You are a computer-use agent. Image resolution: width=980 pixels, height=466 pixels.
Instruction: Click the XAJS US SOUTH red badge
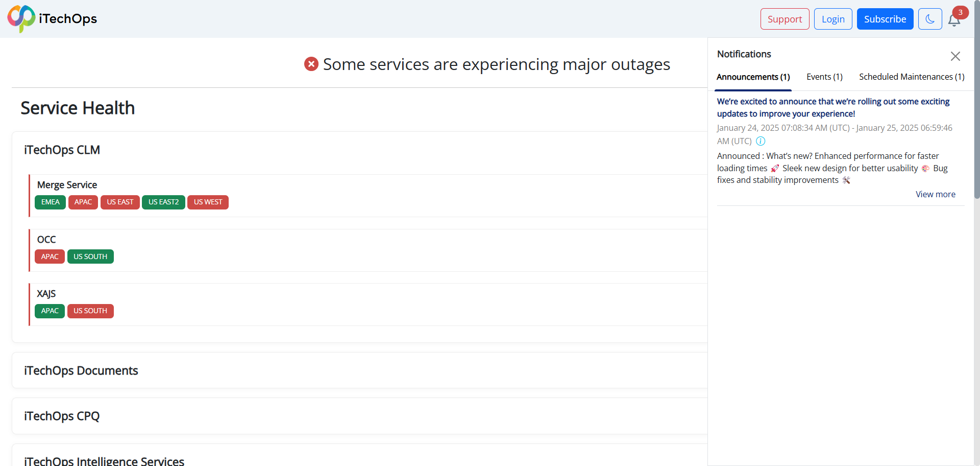pos(90,311)
